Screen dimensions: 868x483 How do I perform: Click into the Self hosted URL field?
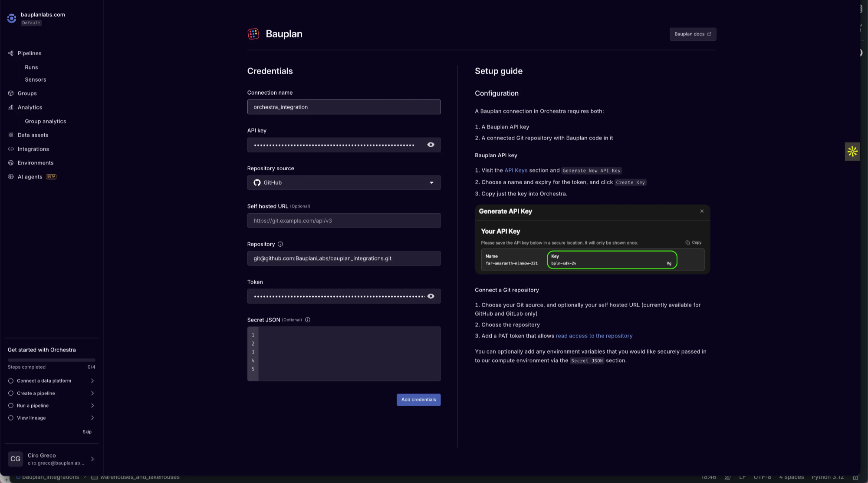click(344, 221)
